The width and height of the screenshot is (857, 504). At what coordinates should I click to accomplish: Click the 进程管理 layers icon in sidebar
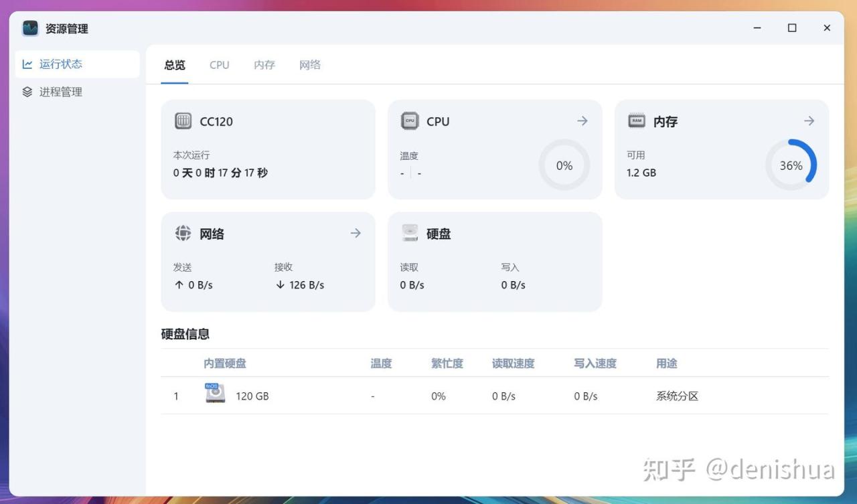coord(27,92)
